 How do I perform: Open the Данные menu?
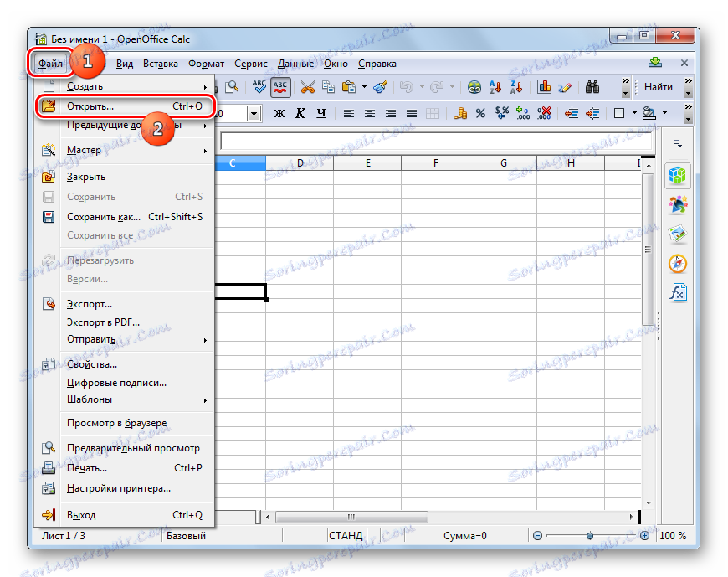coord(295,64)
